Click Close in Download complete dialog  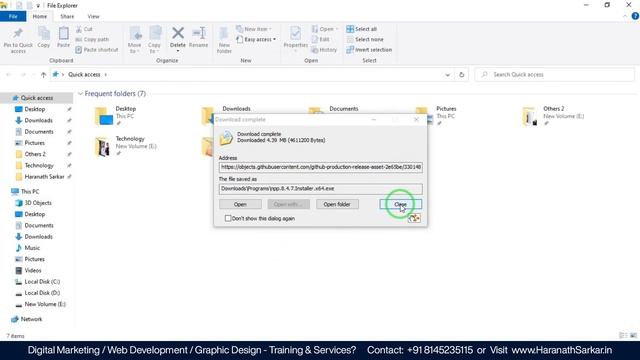click(400, 204)
